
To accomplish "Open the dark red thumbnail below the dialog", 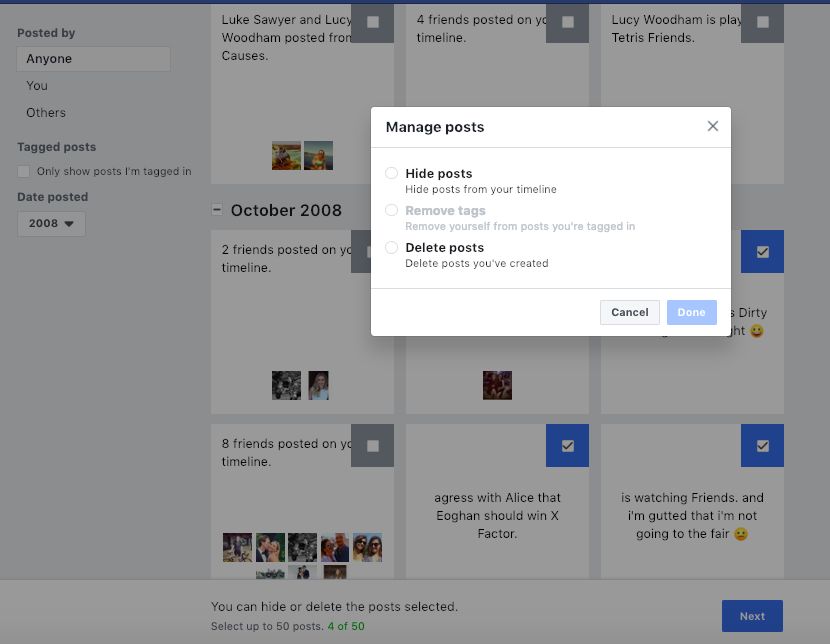I will click(x=497, y=385).
